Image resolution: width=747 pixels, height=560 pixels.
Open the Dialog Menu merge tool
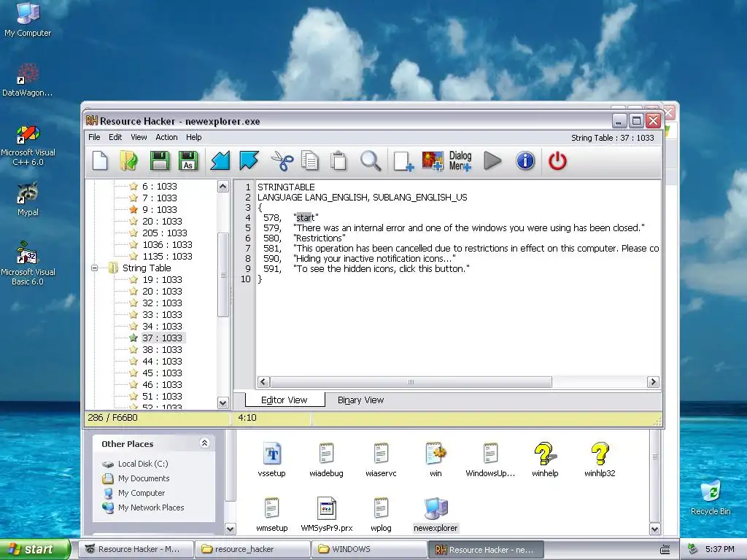coord(460,161)
